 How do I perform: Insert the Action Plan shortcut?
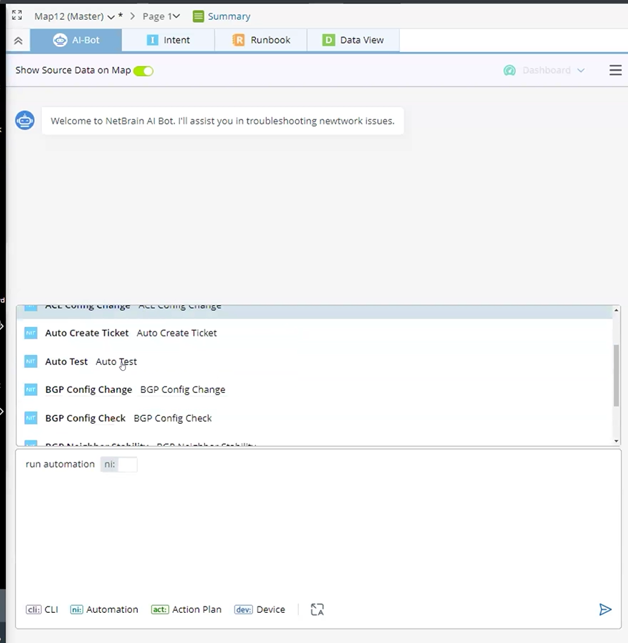click(186, 610)
